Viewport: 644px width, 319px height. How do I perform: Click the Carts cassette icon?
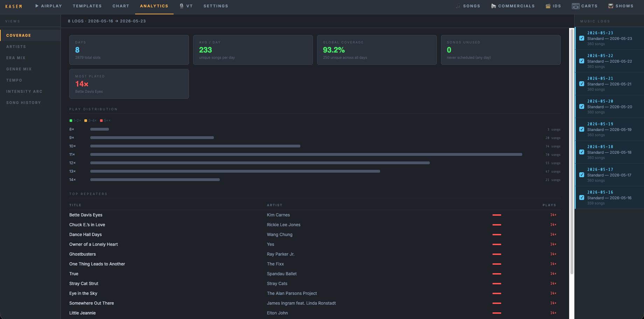pyautogui.click(x=576, y=6)
